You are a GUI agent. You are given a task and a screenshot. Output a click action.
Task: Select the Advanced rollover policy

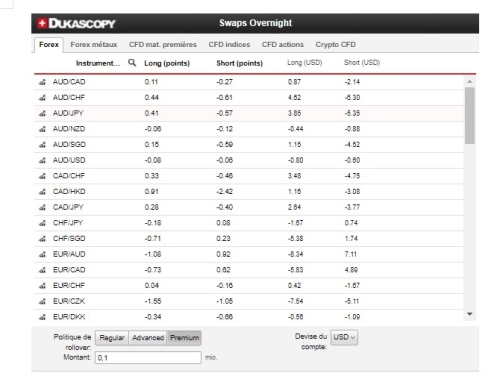coord(148,338)
